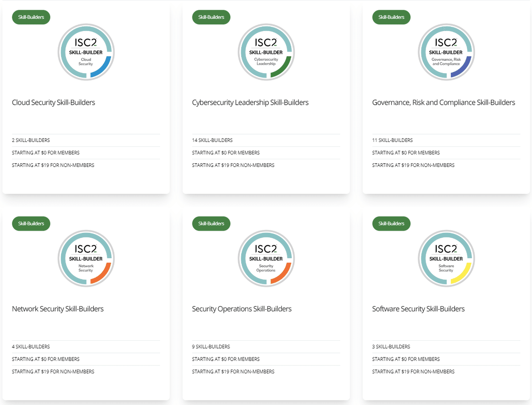The width and height of the screenshot is (532, 405).
Task: Click the "9 Skill-Builders" count text
Action: [x=211, y=346]
